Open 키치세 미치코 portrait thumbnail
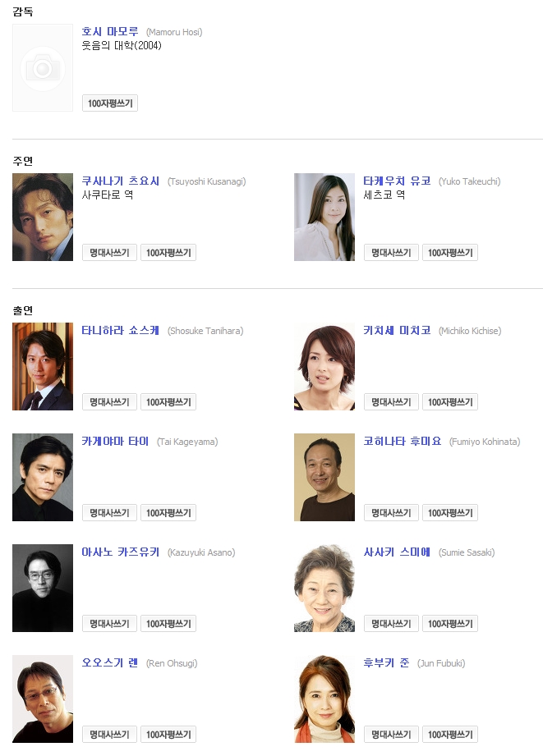Image resolution: width=543 pixels, height=756 pixels. (x=324, y=366)
